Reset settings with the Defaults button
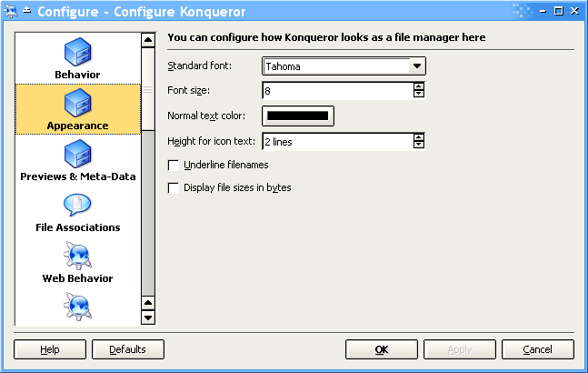Screen dimensions: 588x373 127,349
